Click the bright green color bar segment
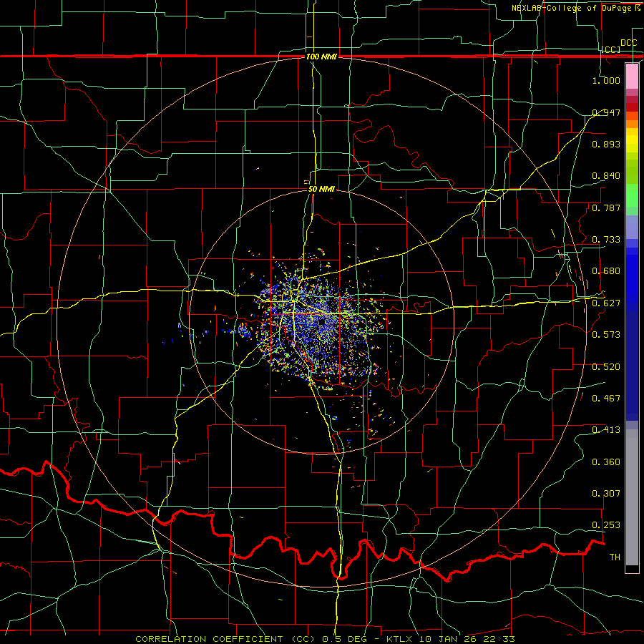The height and width of the screenshot is (644, 644). coord(632,195)
